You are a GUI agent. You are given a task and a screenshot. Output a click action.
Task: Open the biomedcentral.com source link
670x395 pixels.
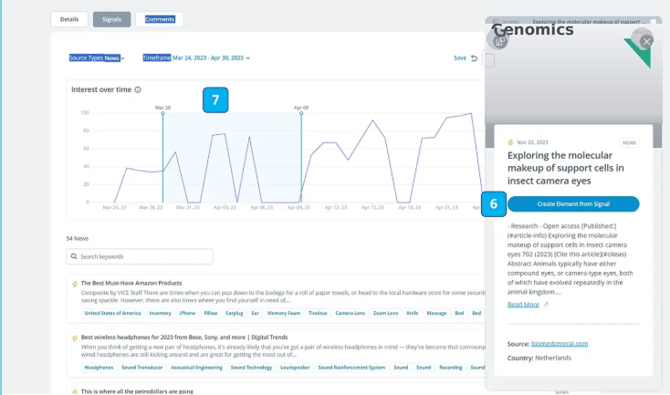tap(559, 344)
